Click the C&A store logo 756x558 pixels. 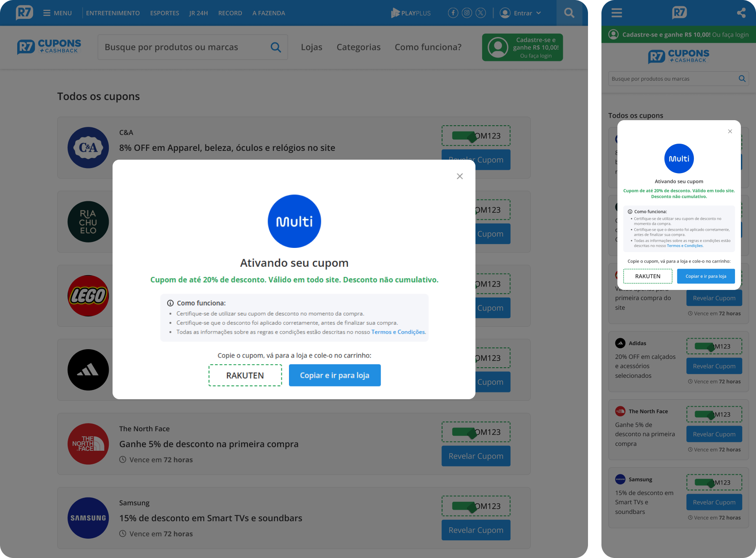(x=88, y=147)
